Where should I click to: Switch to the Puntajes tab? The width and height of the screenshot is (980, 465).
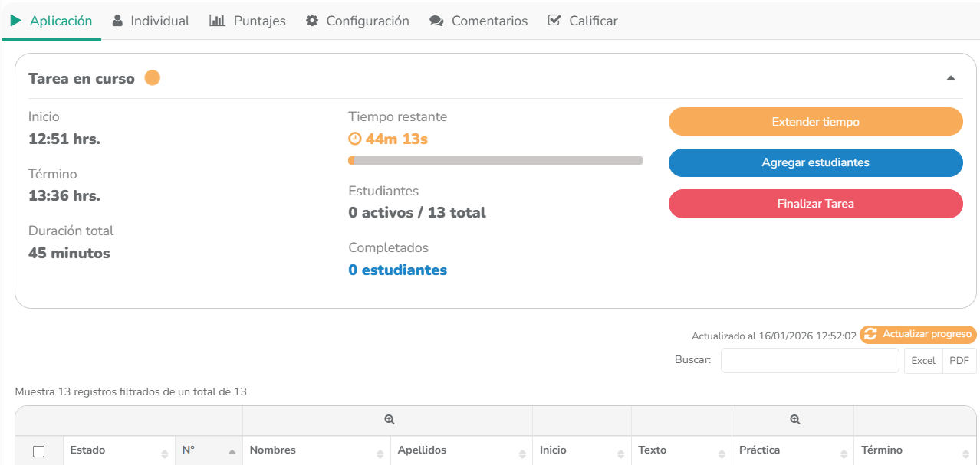click(x=248, y=21)
